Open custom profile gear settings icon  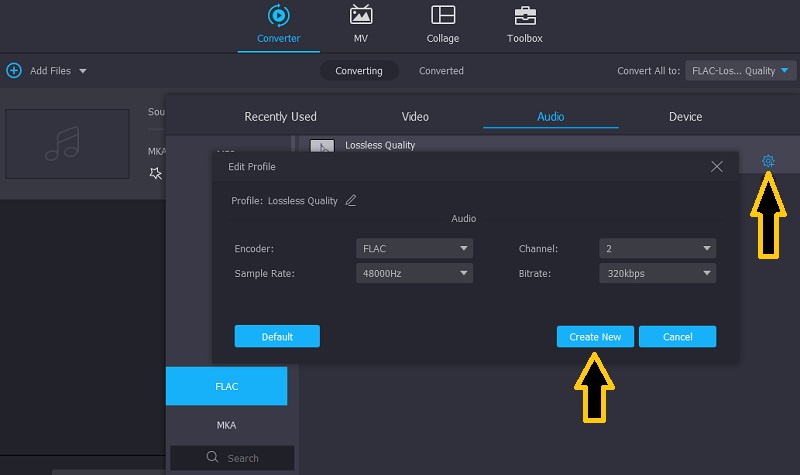point(768,161)
